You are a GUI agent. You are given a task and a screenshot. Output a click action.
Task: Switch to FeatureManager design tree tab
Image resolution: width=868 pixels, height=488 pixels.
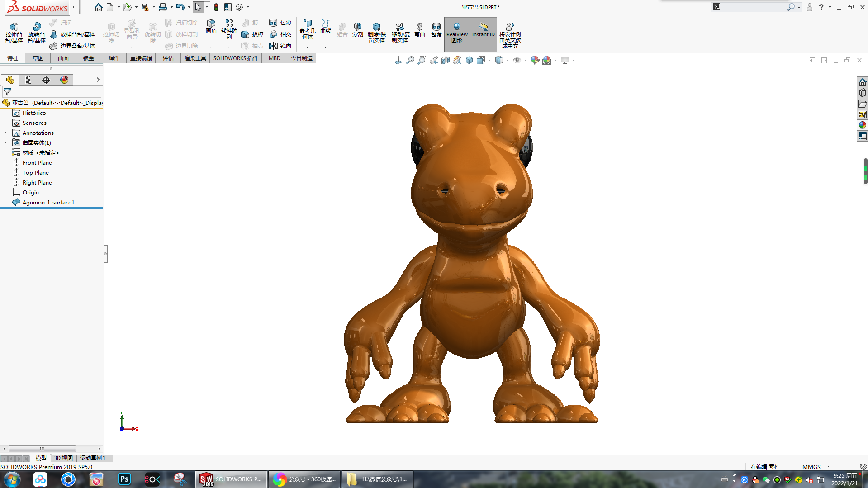point(10,80)
